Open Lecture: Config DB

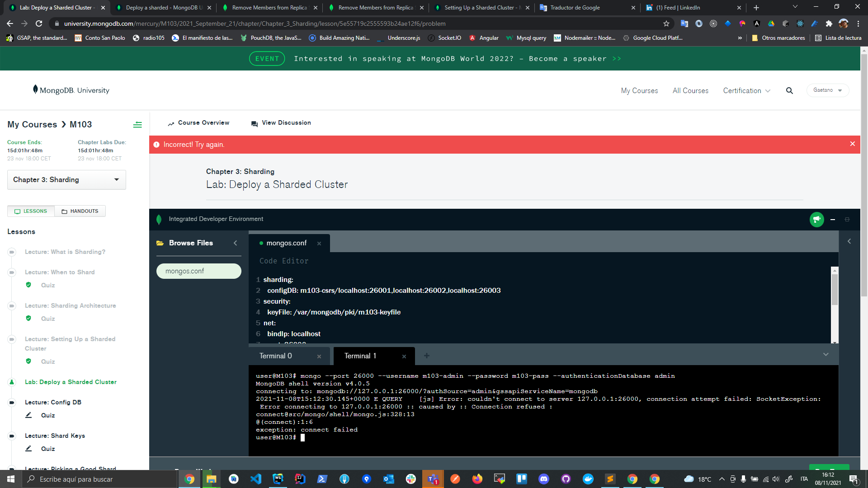coord(53,403)
